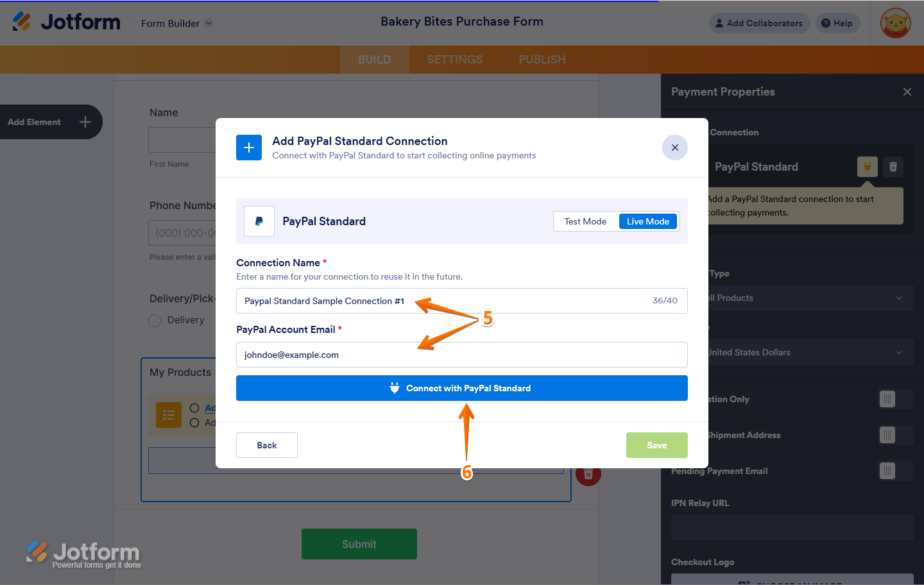Screen dimensions: 924x585
Task: Click the Connect with PayPal Standard button
Action: coord(461,388)
